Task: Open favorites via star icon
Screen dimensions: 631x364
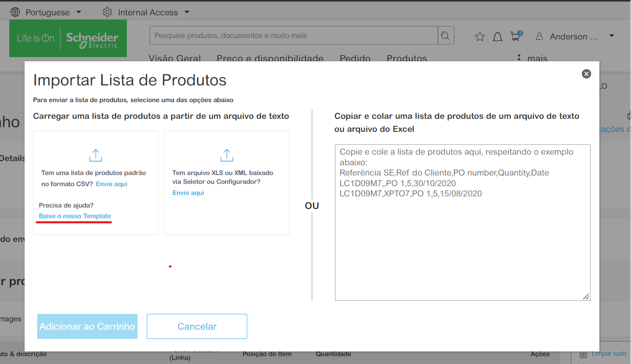Action: (480, 37)
